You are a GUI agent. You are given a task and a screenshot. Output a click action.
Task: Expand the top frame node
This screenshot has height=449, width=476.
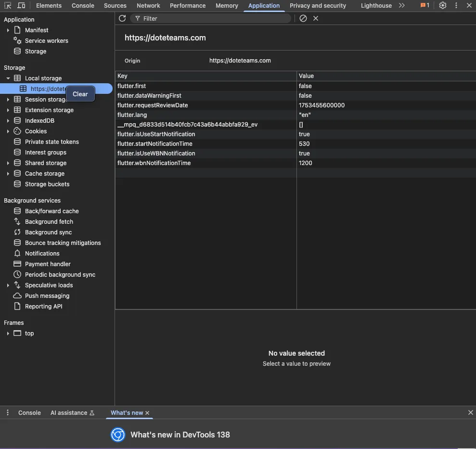tap(8, 334)
